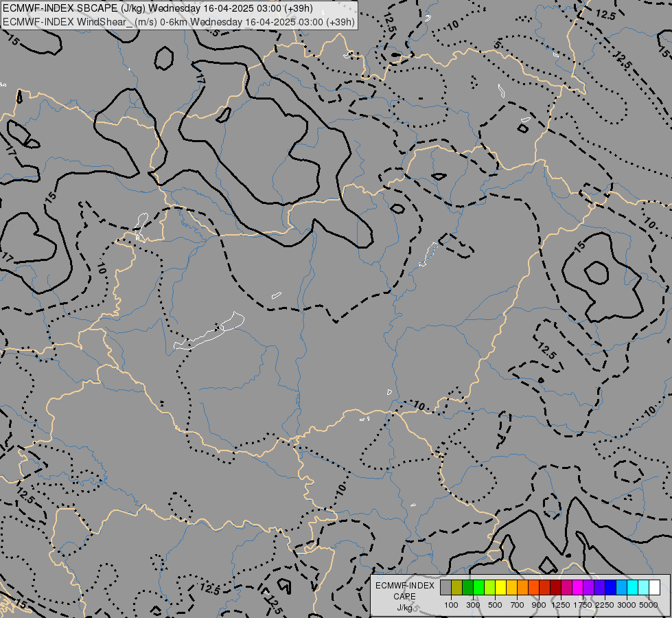Select the dark green legend swatch
Screen dimensions: 672x618
467,588
